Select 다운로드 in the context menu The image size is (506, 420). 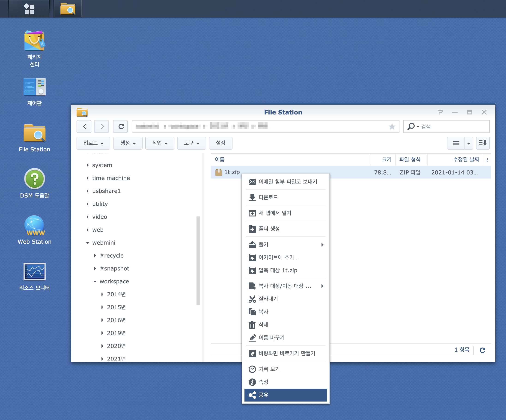(268, 197)
